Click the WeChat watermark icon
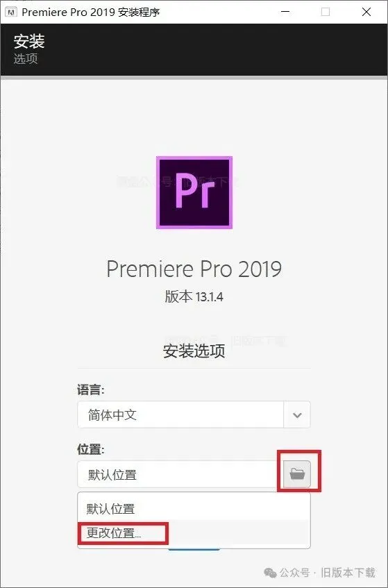388x588 pixels. pyautogui.click(x=270, y=572)
